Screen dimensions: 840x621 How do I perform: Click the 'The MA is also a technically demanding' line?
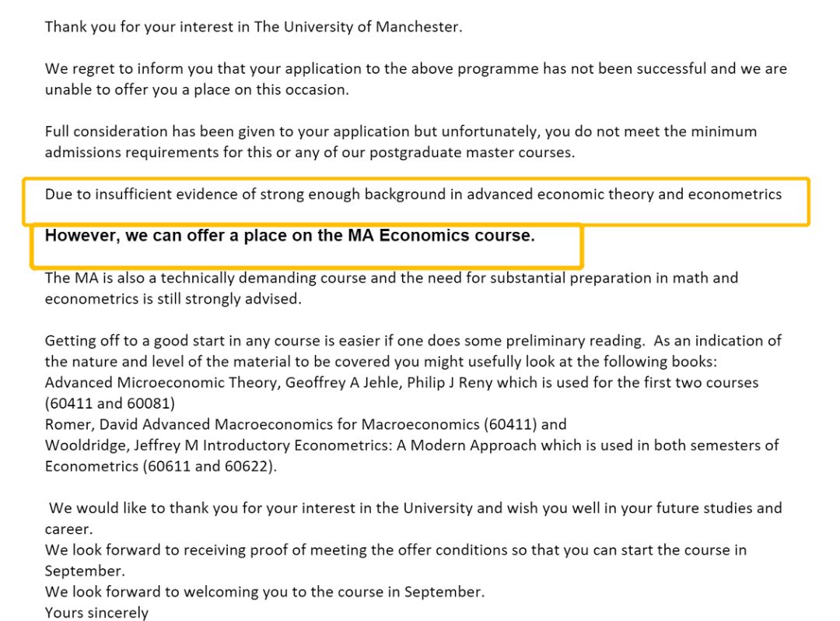point(391,278)
